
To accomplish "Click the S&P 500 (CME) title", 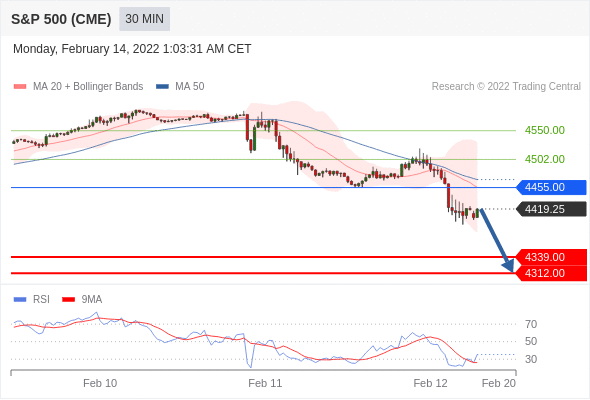I will click(61, 19).
